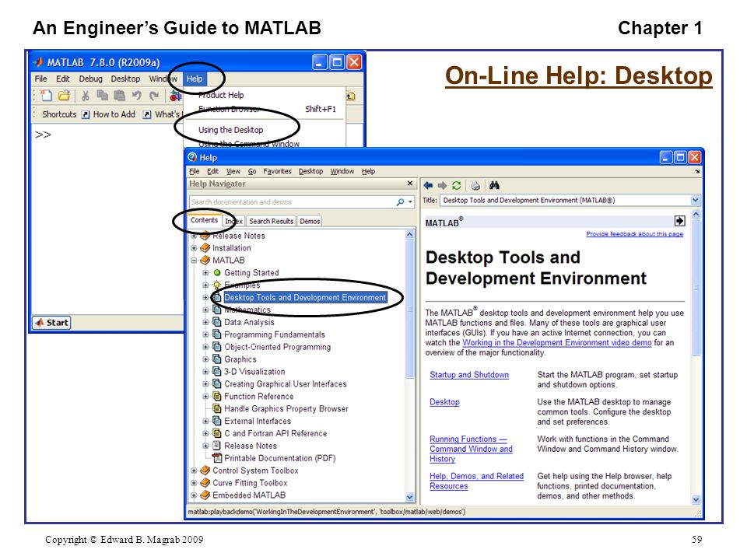Switch to the Demos tab
This screenshot has height=560, width=747.
[310, 221]
